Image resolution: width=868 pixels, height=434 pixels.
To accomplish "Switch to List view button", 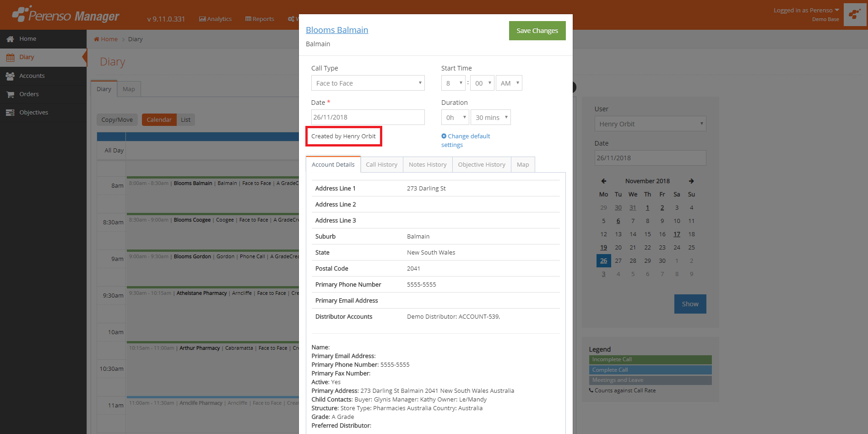I will tap(185, 120).
